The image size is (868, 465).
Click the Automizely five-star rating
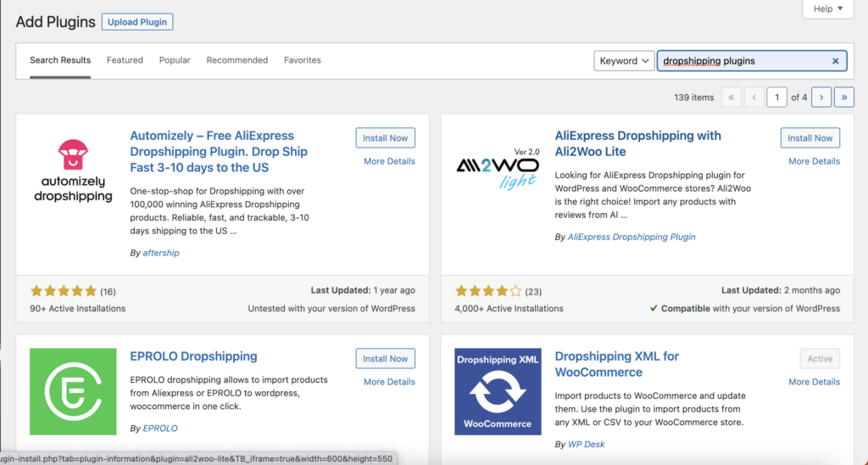[64, 291]
